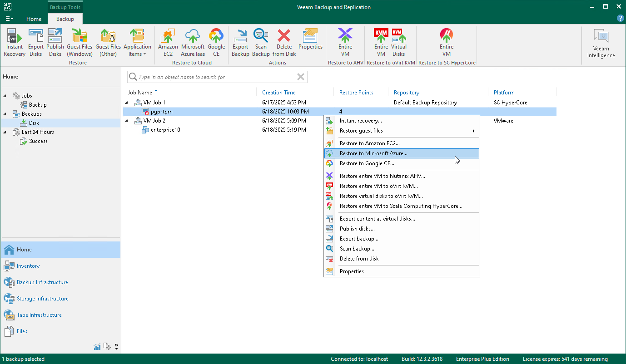This screenshot has height=364, width=626.
Task: Restore Entire VM to oVirt KVM
Action: 381,43
